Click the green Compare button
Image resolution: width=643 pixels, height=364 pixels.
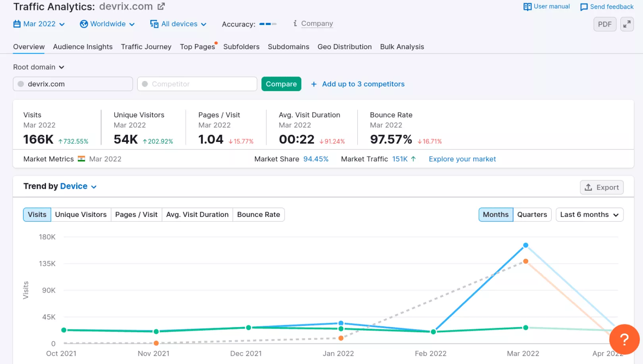click(281, 84)
